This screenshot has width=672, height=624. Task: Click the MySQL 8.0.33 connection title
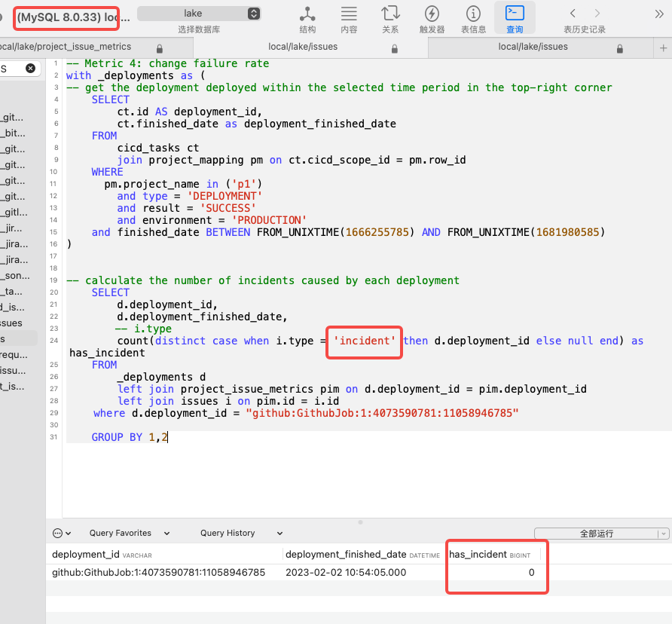[x=73, y=17]
